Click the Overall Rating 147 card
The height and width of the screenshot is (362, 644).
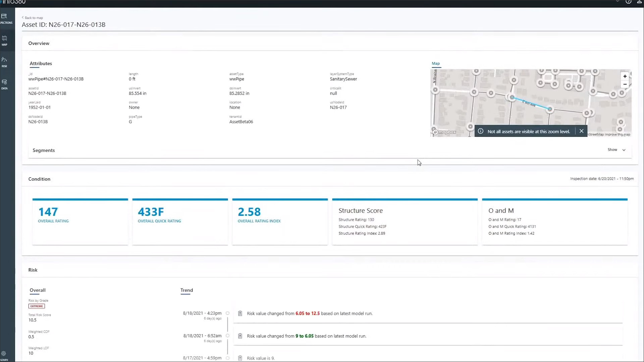[80, 222]
